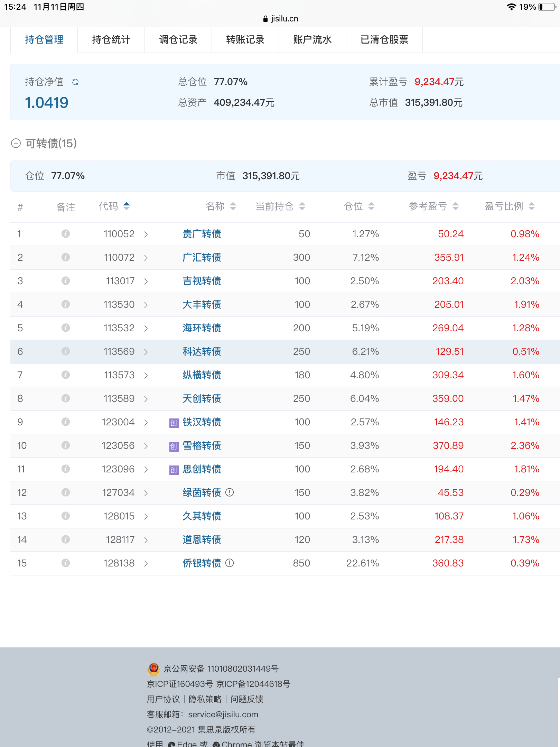Viewport: 560px width, 747px height.
Task: Sort by 参考盈亏 column arrows
Action: click(456, 206)
